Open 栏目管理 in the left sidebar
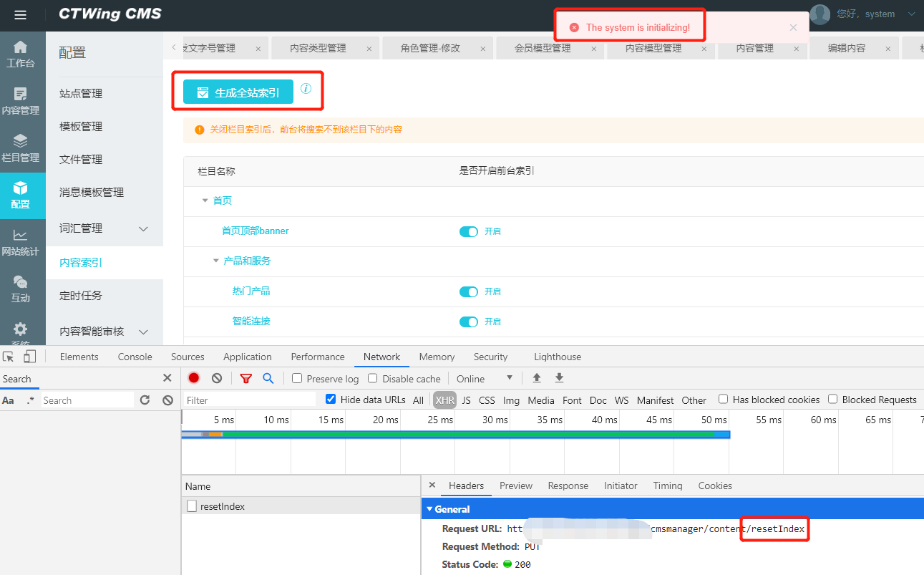The width and height of the screenshot is (924, 575). tap(21, 148)
